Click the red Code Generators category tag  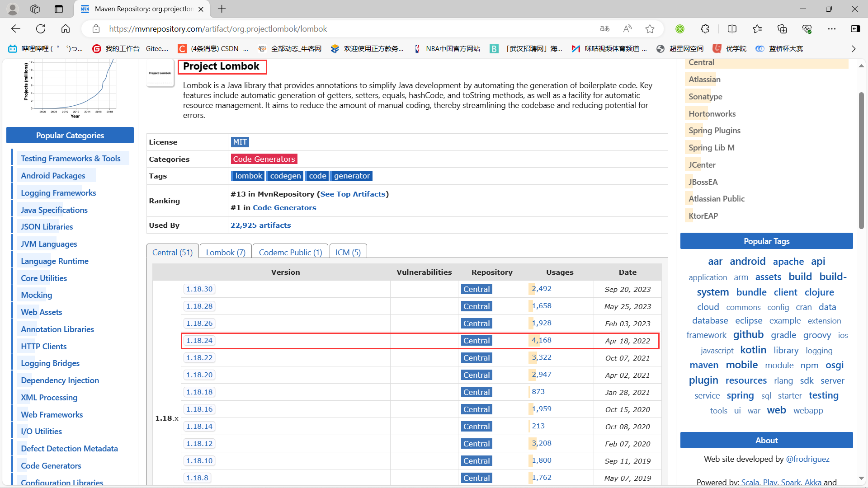tap(264, 159)
